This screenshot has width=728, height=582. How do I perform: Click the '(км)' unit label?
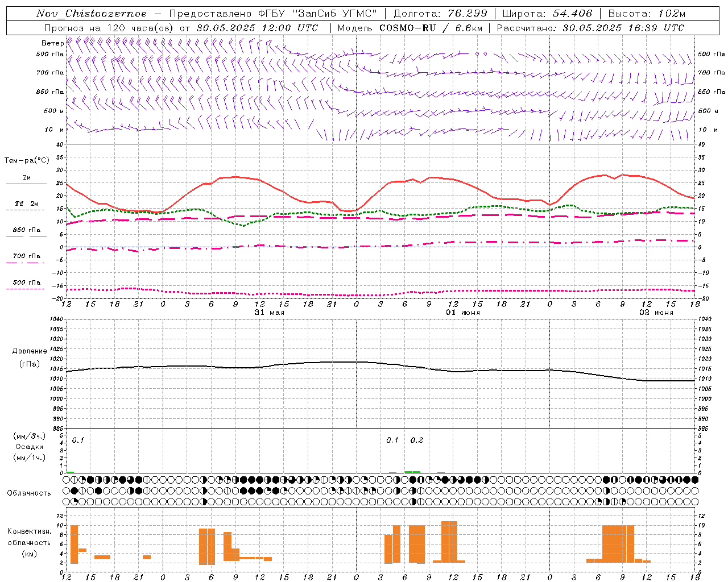tap(30, 554)
